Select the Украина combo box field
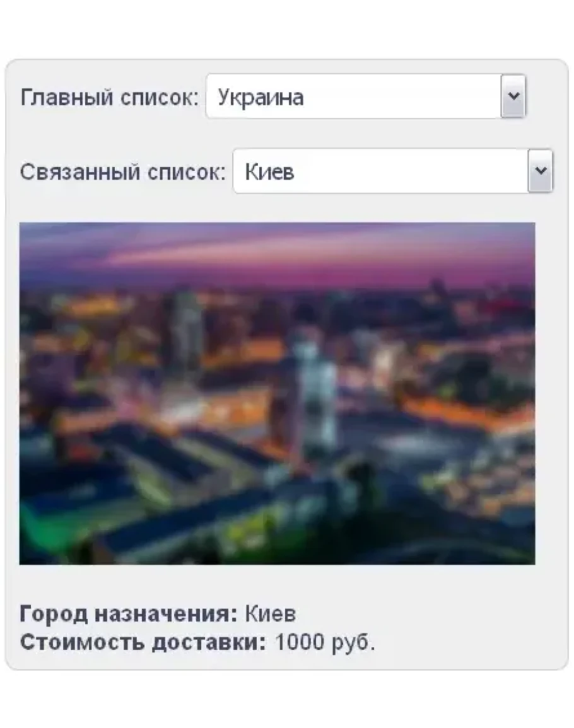Viewport: 574px width, 728px height. click(366, 96)
